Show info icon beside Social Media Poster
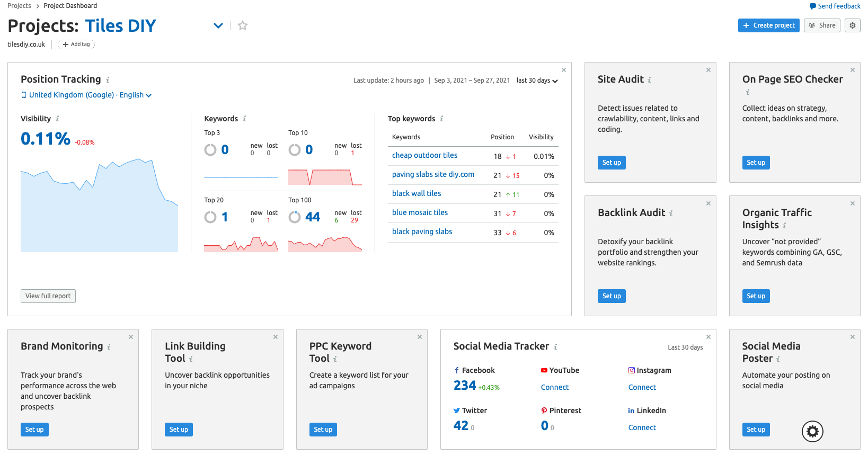The height and width of the screenshot is (455, 868). coord(778,359)
